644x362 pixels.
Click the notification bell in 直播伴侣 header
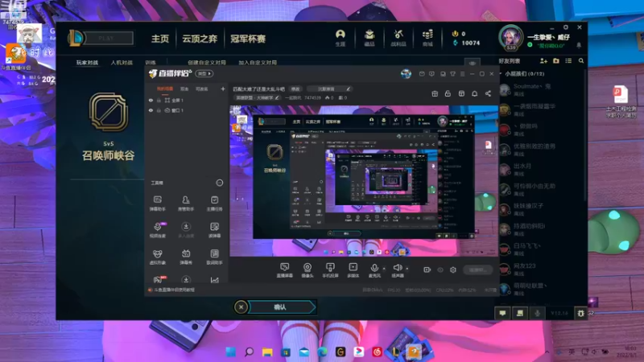[474, 93]
